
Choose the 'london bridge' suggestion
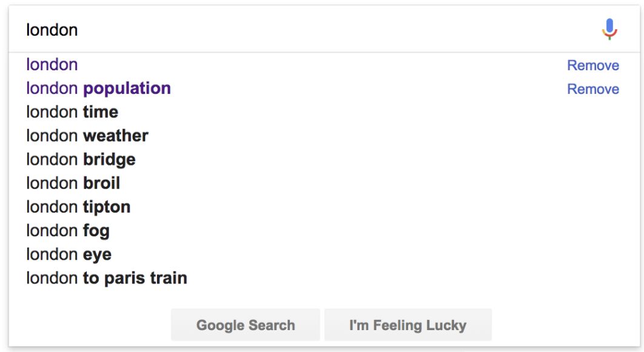pyautogui.click(x=81, y=159)
